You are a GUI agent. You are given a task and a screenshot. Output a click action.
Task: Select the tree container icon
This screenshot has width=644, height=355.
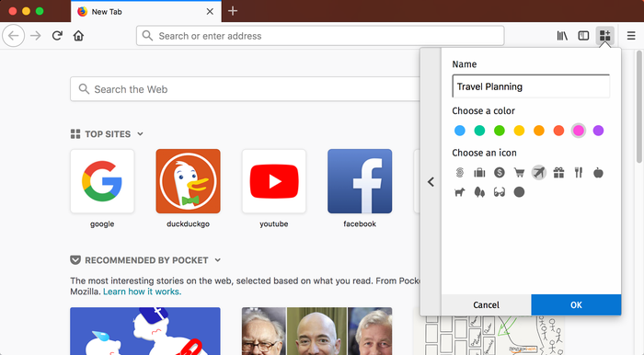[479, 192]
